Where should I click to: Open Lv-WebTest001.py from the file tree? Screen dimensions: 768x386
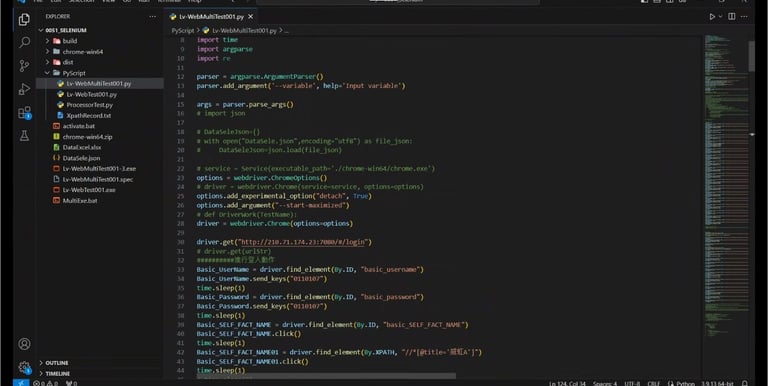(92, 94)
